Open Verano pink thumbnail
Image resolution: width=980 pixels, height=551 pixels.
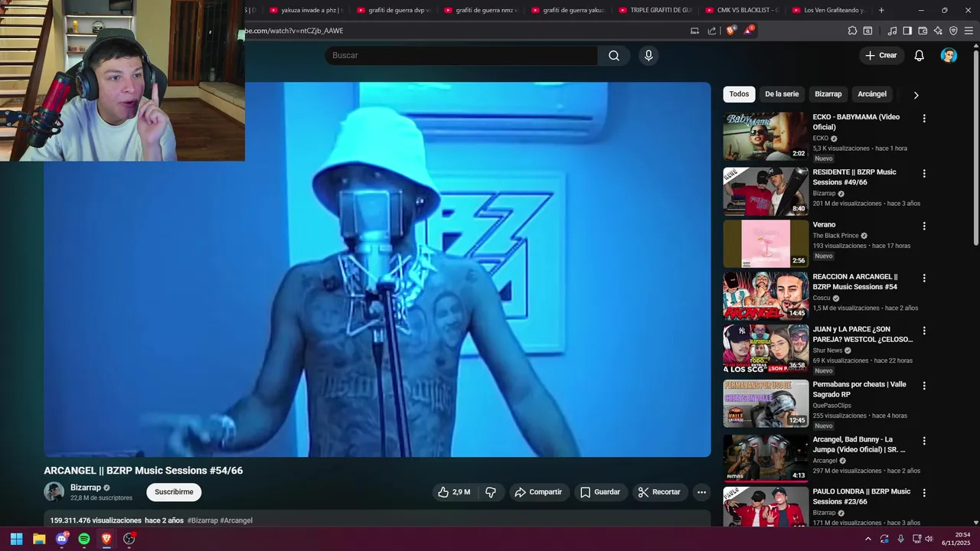tap(766, 243)
